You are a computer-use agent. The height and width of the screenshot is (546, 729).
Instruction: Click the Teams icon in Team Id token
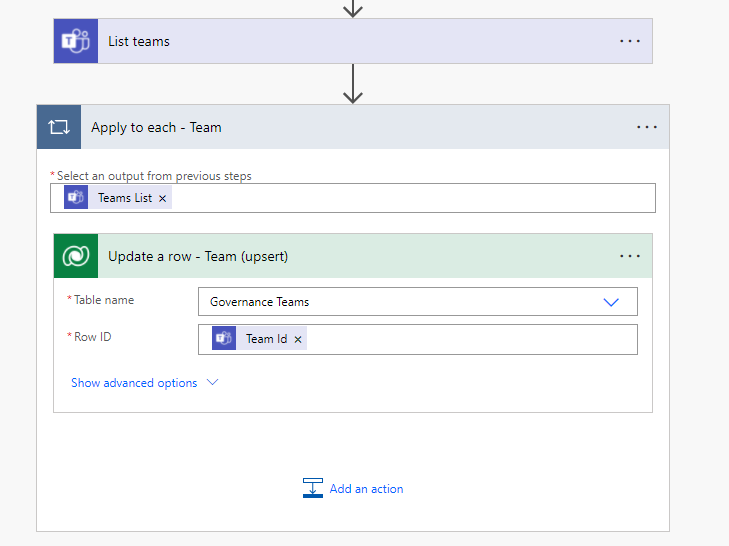[224, 339]
